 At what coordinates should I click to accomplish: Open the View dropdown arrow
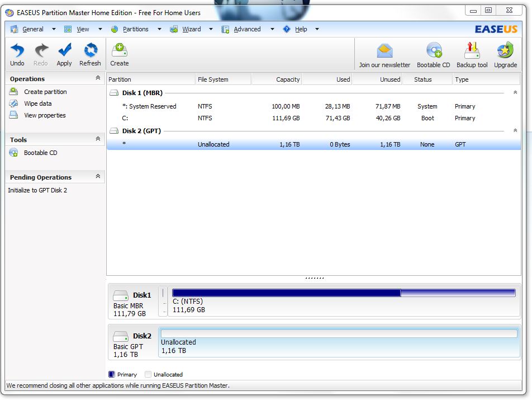(100, 29)
